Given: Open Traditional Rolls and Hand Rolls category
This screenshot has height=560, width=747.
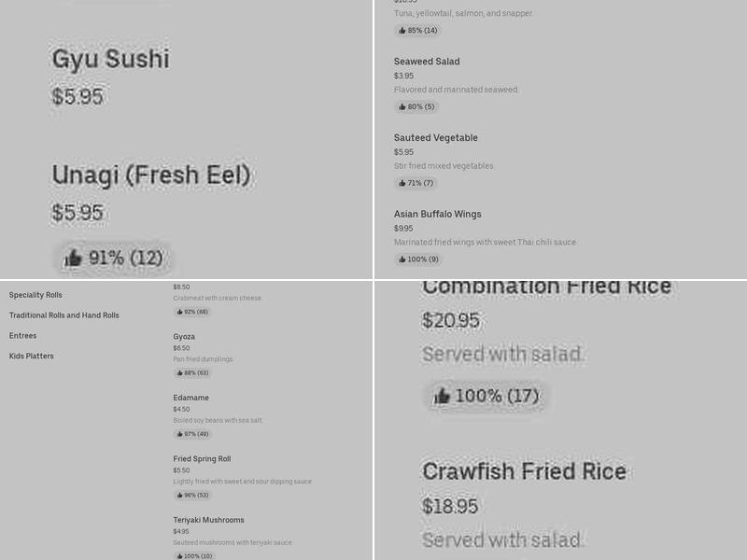Looking at the screenshot, I should pos(64,315).
